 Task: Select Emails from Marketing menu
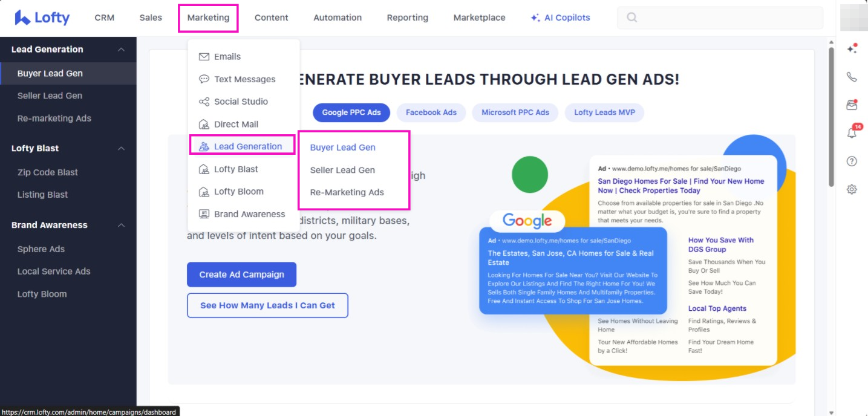[x=227, y=57]
